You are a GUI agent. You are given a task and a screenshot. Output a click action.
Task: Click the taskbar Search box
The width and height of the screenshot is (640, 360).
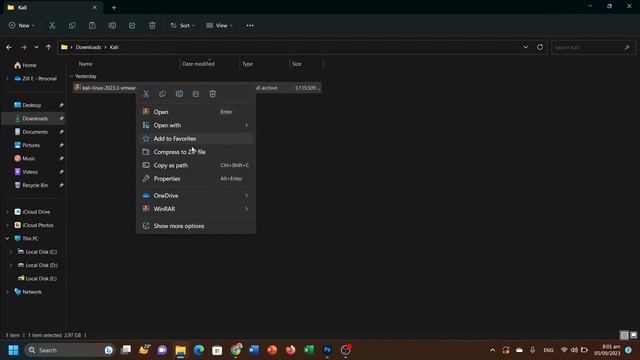click(69, 350)
